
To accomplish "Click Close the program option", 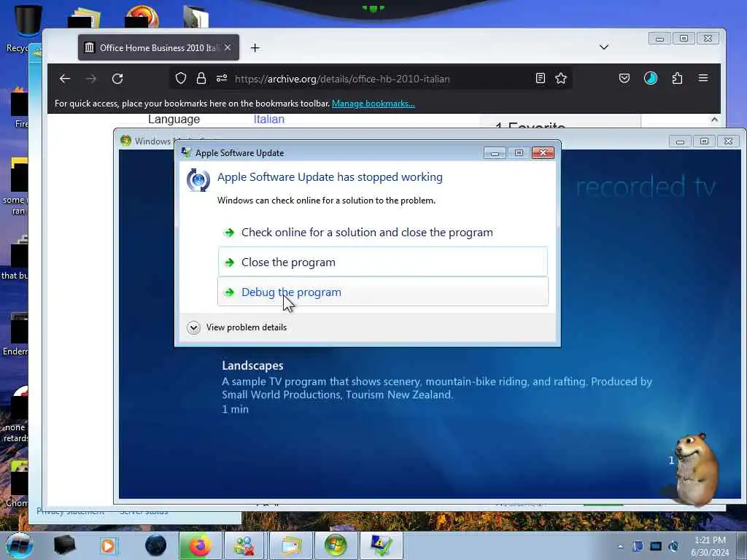I will pos(382,262).
